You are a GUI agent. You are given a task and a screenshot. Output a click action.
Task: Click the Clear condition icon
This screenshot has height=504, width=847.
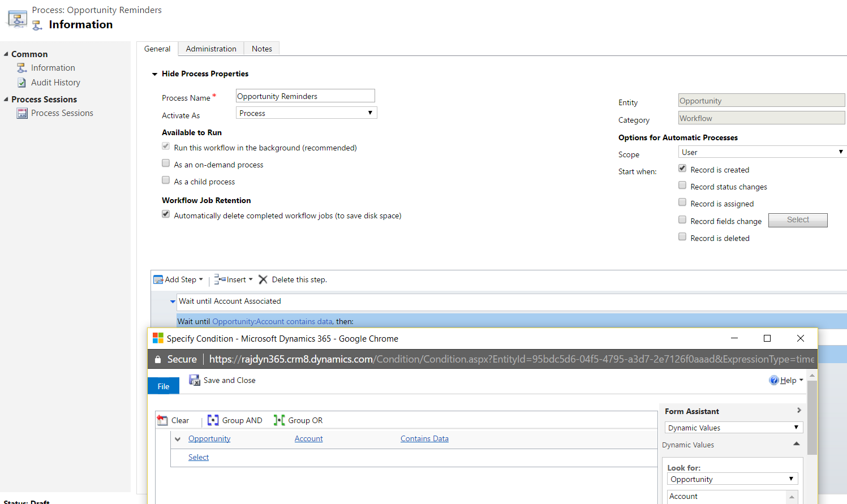click(x=162, y=420)
